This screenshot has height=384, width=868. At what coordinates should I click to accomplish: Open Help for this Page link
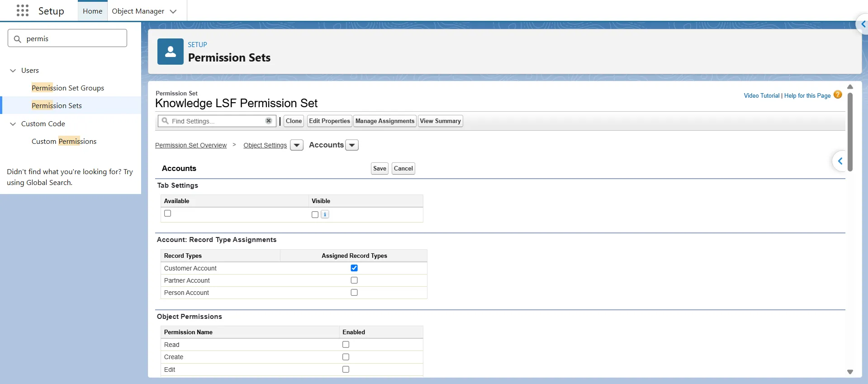tap(807, 95)
